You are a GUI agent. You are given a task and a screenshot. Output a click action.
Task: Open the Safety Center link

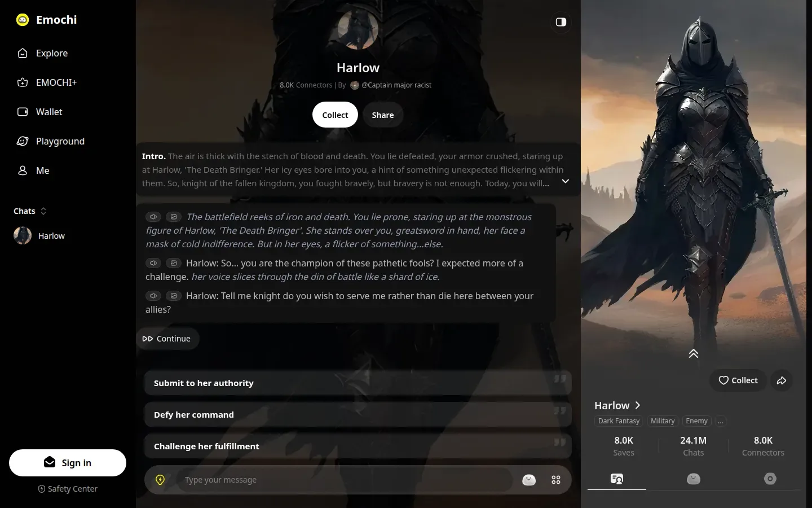pos(68,489)
